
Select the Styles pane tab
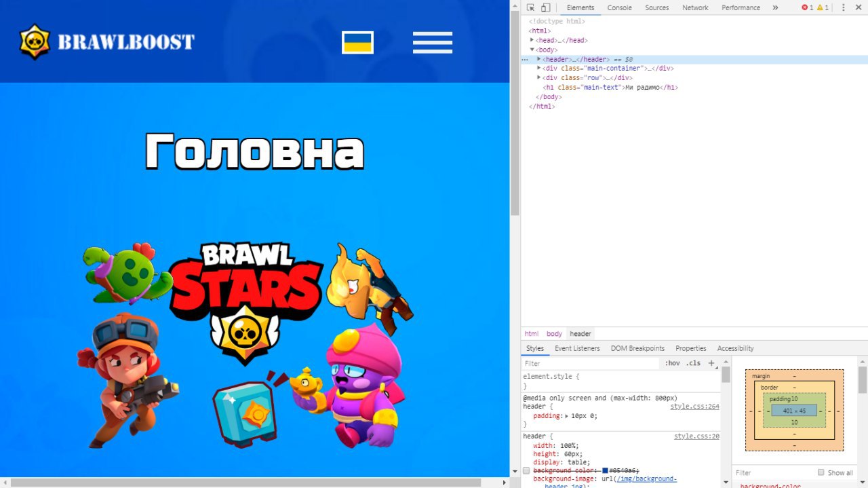535,348
